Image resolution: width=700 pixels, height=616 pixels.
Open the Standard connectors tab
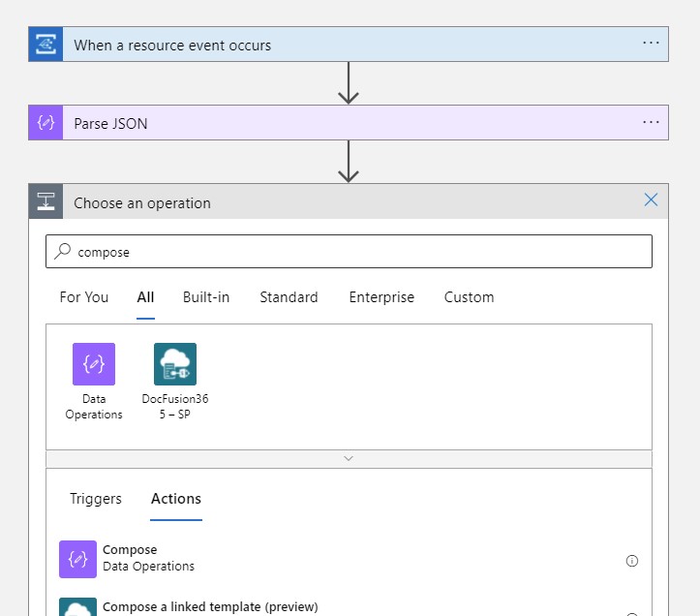pyautogui.click(x=289, y=297)
